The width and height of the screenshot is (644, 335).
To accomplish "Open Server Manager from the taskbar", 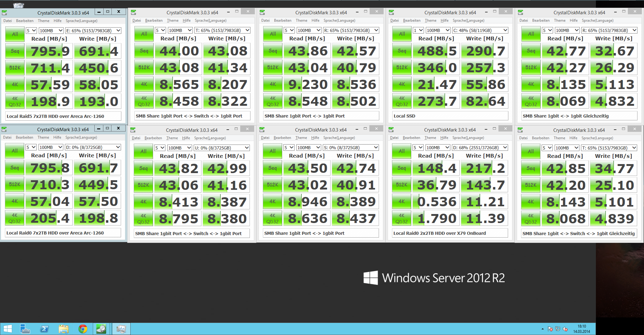I will click(25, 329).
